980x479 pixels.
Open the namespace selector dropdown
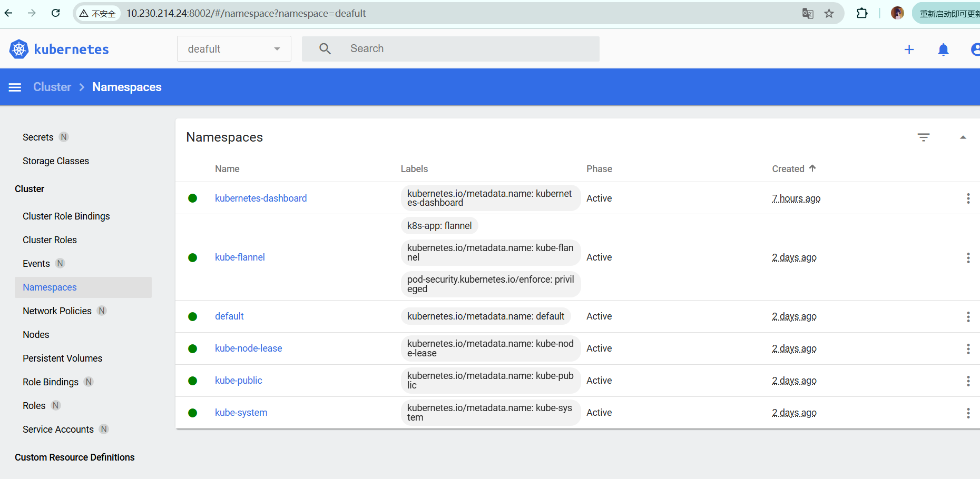point(234,49)
